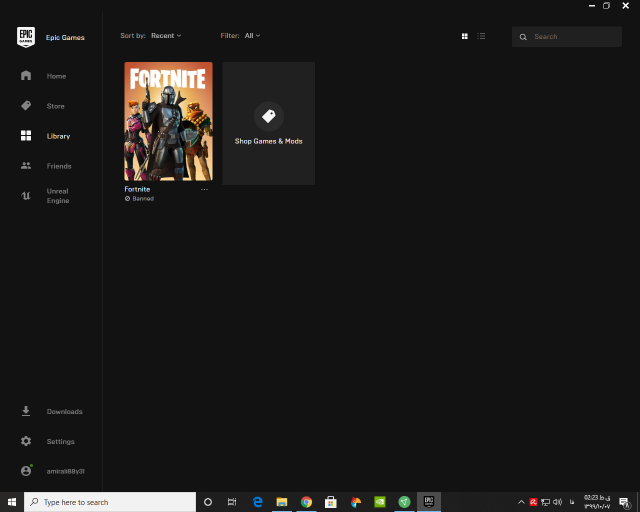Open the colorful pinwheel app on taskbar
The width and height of the screenshot is (640, 512).
point(356,502)
